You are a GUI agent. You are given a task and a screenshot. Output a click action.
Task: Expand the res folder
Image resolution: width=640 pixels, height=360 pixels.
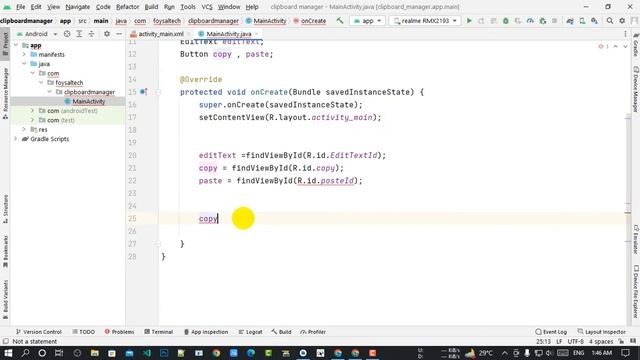[24, 129]
